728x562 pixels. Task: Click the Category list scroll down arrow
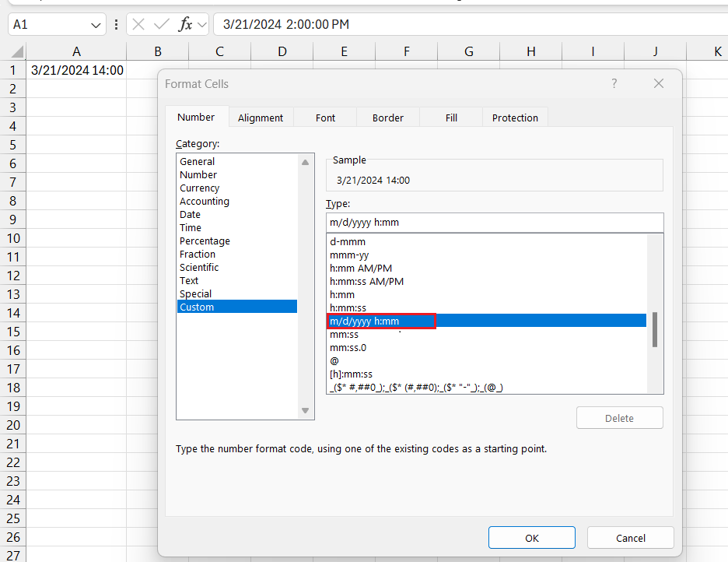tap(305, 410)
